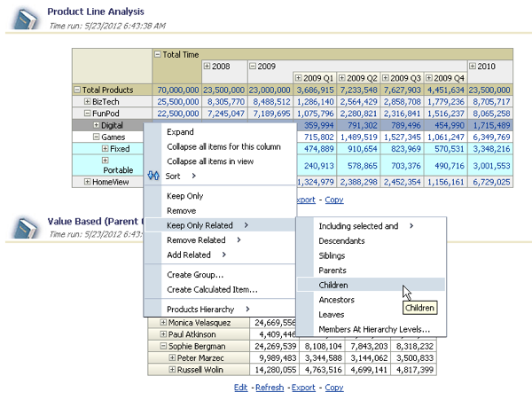Click Edit link below bottom table

pyautogui.click(x=240, y=388)
